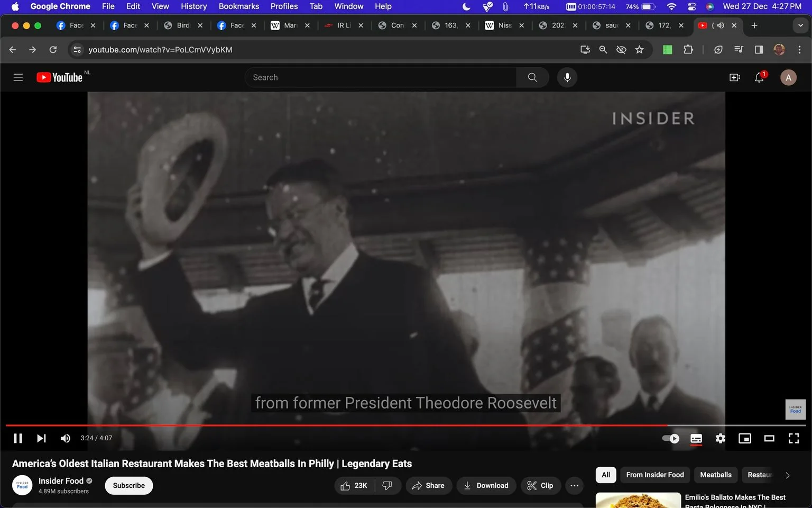
Task: Open a new tab plus button
Action: (754, 25)
